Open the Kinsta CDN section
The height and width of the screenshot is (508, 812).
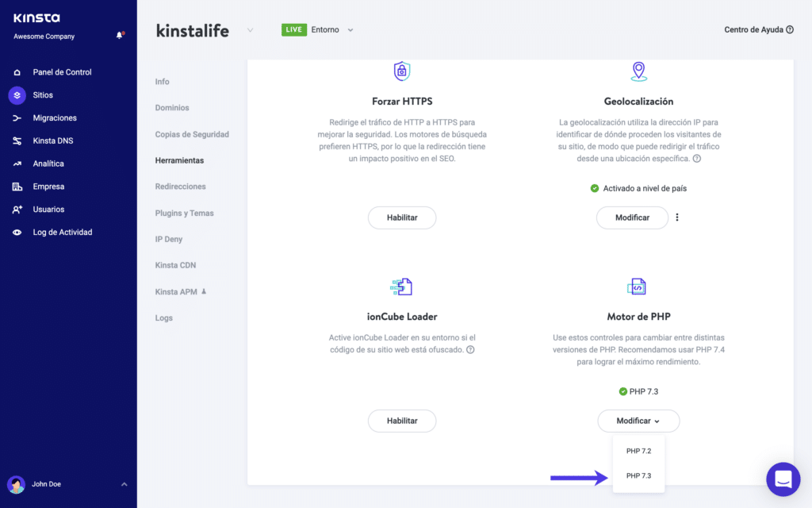pyautogui.click(x=176, y=265)
